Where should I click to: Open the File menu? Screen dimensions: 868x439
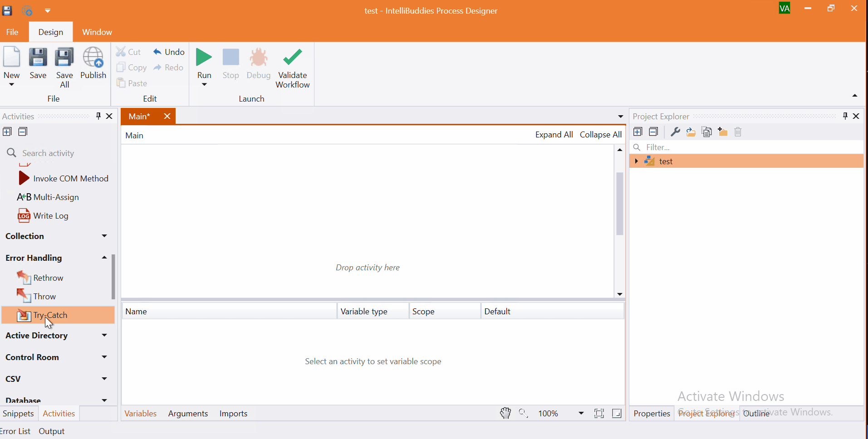[x=12, y=32]
